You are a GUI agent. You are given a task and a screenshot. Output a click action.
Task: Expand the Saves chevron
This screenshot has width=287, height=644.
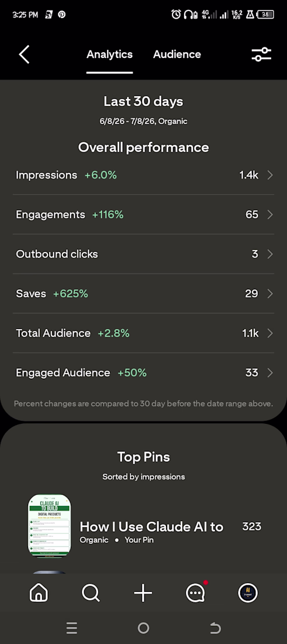click(270, 293)
